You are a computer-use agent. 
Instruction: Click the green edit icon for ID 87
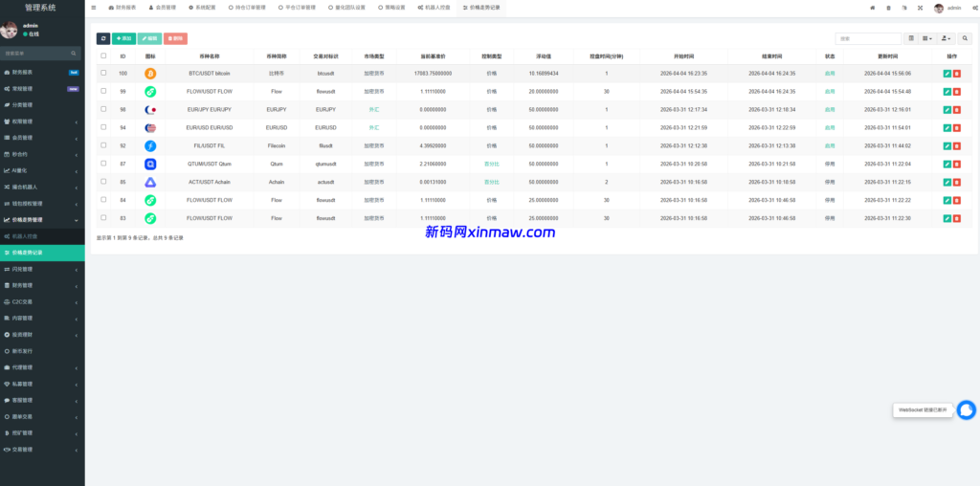tap(947, 165)
